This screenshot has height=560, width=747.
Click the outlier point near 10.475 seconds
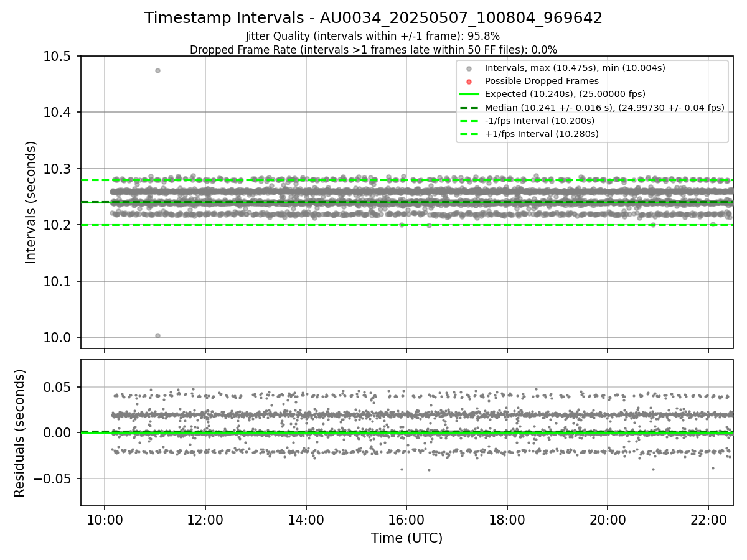(157, 70)
